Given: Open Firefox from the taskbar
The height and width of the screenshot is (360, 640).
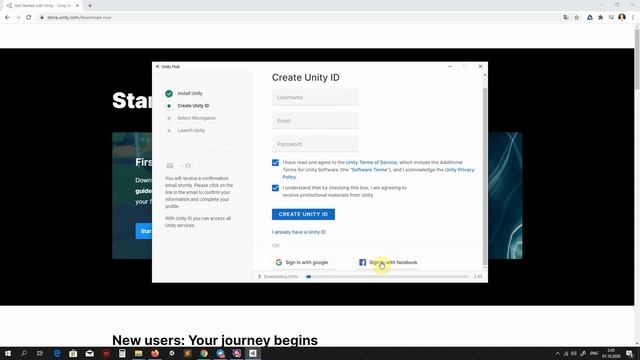Looking at the screenshot, I should 155,353.
